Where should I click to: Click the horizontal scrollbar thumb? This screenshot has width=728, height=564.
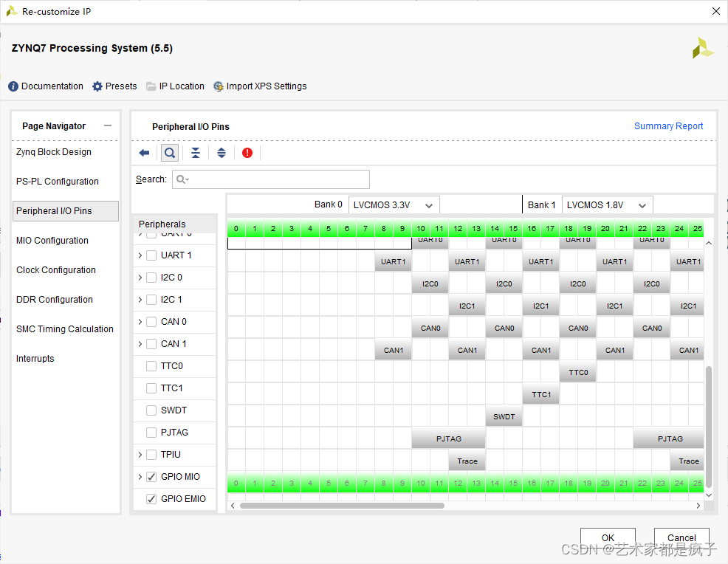[x=342, y=506]
